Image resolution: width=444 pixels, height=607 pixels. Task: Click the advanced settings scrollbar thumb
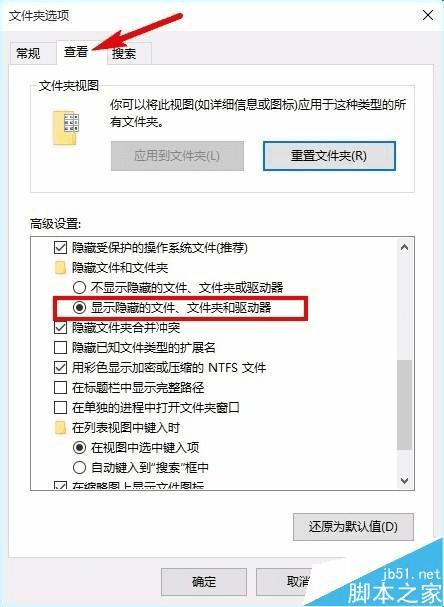coord(405,405)
